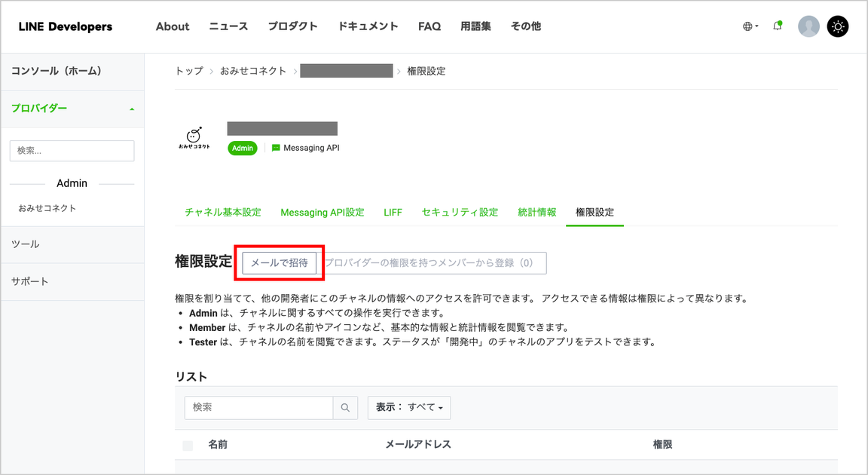Select おみせコネクト provider in sidebar
Image resolution: width=868 pixels, height=475 pixels.
(x=47, y=208)
